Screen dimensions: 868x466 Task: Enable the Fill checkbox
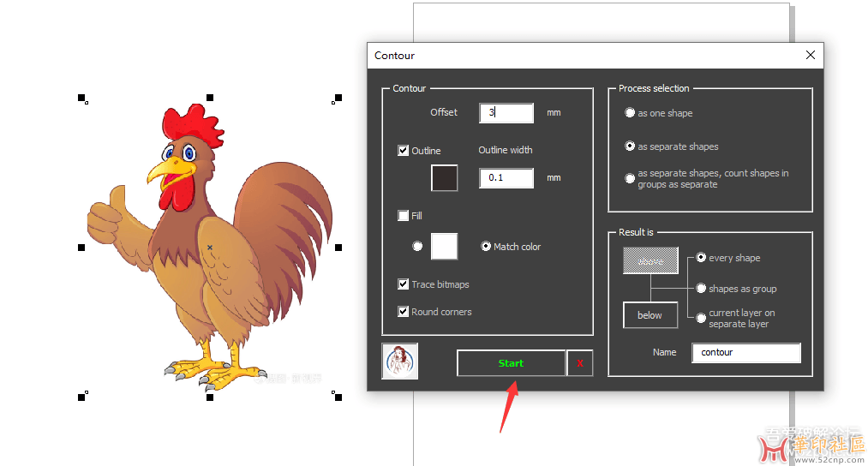coord(403,216)
